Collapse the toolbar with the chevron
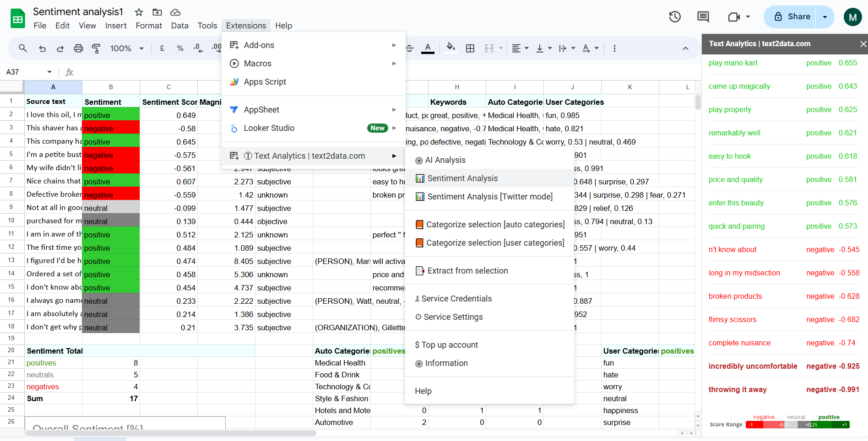 pyautogui.click(x=685, y=48)
